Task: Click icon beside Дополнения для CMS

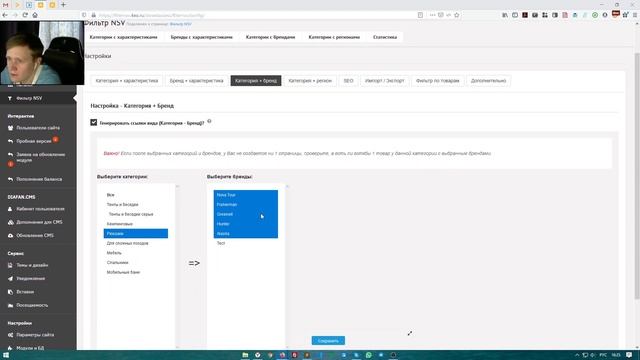Action: click(x=10, y=222)
